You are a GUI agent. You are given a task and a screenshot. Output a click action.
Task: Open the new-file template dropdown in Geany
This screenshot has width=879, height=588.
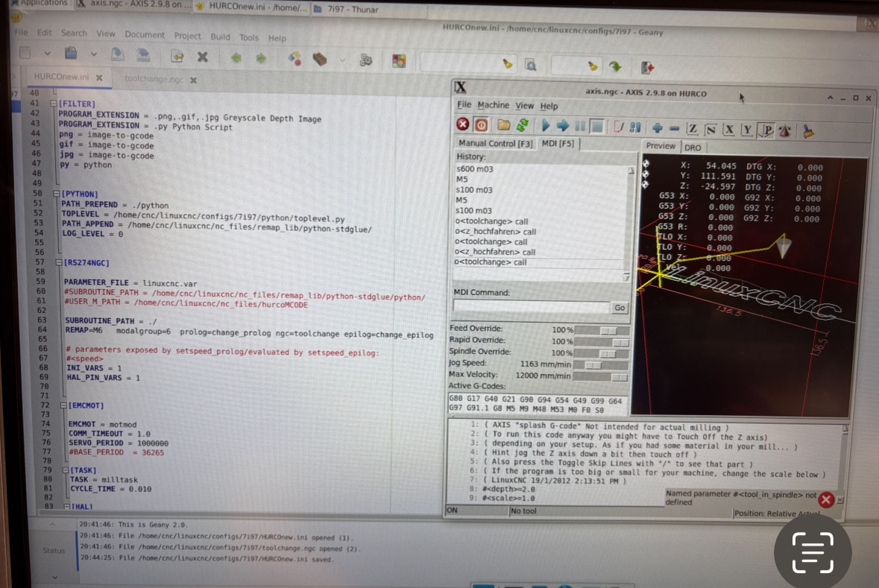(x=47, y=54)
